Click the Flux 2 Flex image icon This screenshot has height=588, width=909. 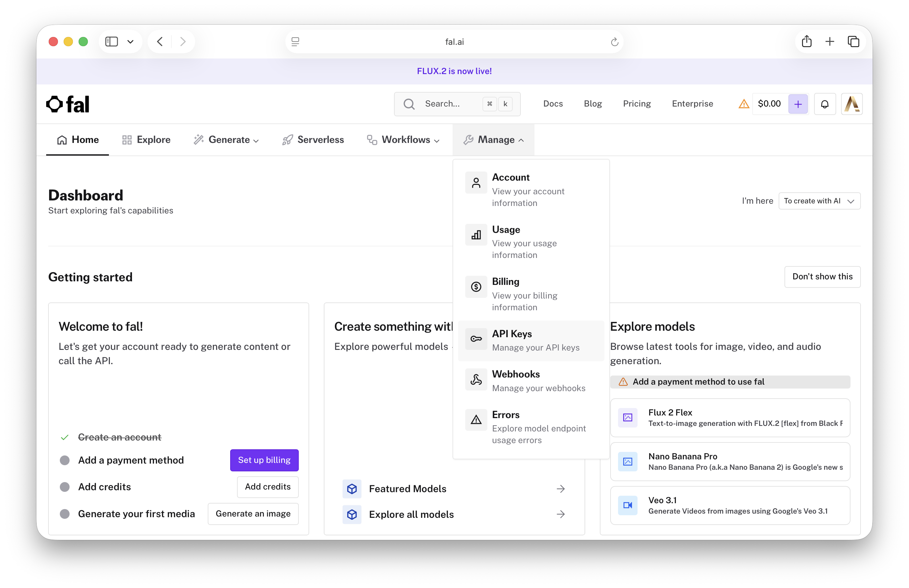coord(627,417)
